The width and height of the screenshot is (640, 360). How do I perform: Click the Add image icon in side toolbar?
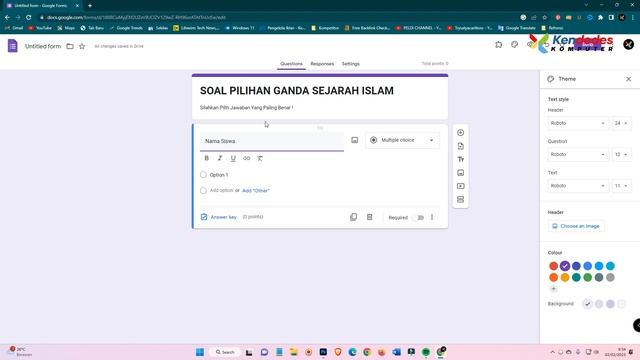(x=460, y=173)
